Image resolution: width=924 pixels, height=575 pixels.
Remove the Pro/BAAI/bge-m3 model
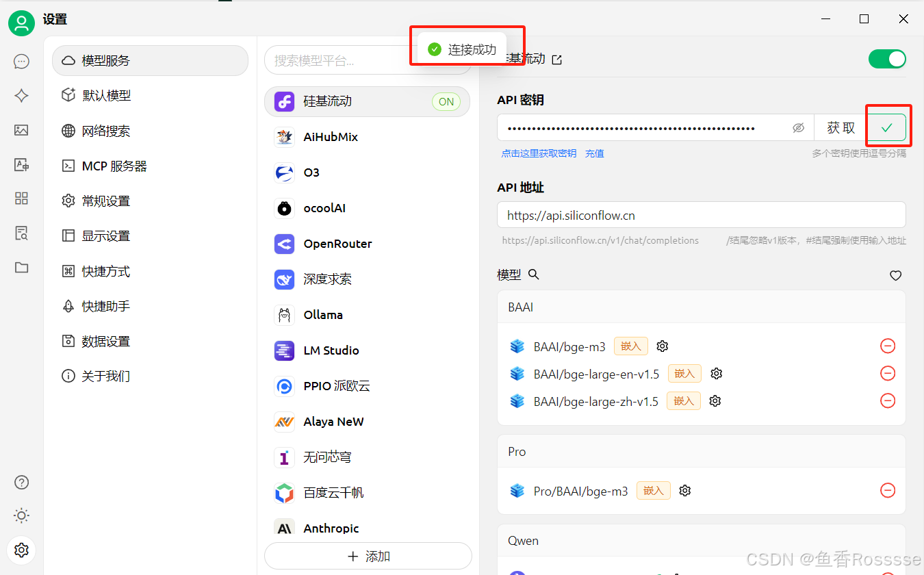[888, 490]
